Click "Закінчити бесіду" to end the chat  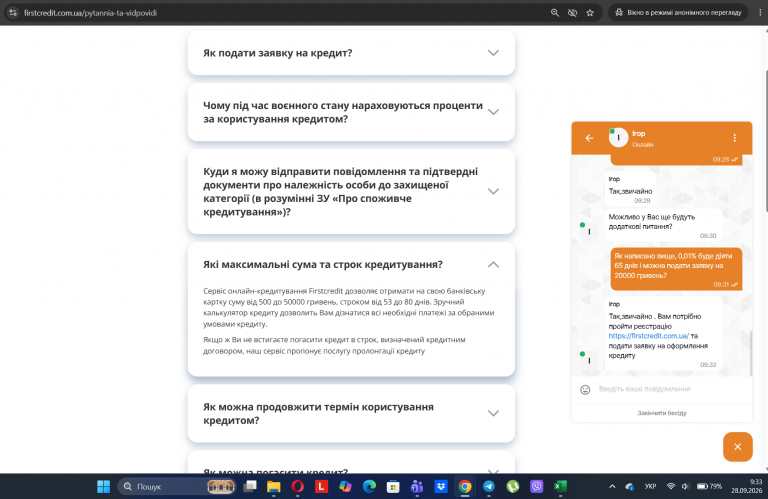(x=662, y=413)
